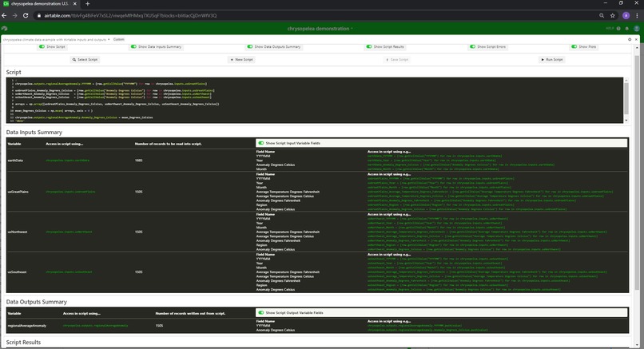Open the block name dropdown arrow
The height and width of the screenshot is (349, 644).
[109, 39]
